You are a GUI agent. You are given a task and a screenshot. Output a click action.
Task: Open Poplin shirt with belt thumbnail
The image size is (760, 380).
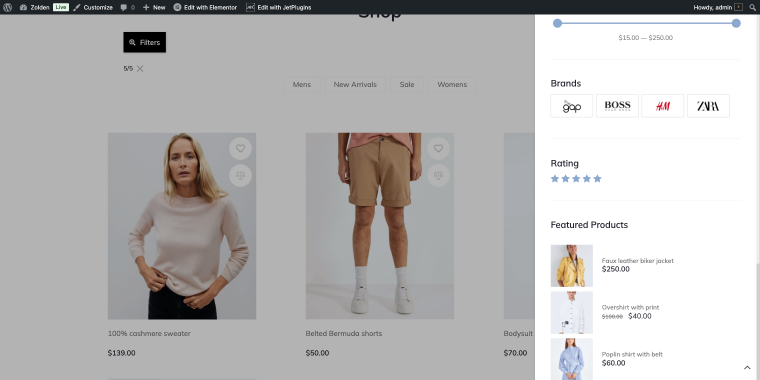(571, 359)
